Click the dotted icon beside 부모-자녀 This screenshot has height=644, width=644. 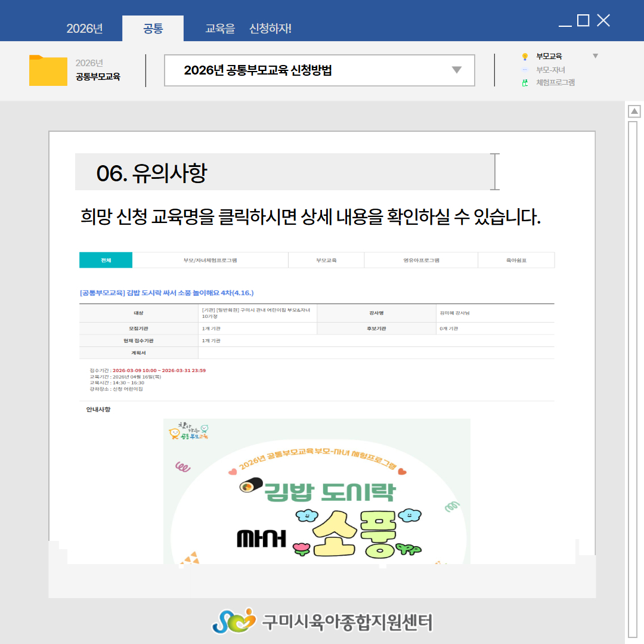pos(525,70)
